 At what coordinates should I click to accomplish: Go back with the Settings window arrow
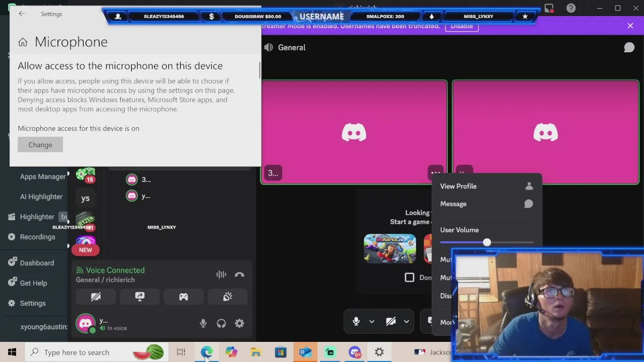coord(22,14)
